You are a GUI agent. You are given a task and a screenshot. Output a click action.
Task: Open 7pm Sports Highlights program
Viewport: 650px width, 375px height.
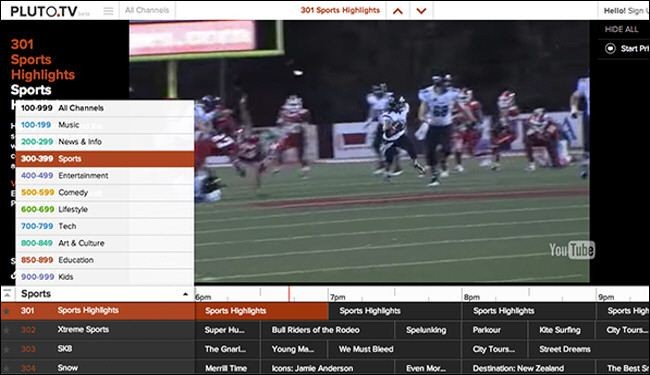[x=395, y=311]
